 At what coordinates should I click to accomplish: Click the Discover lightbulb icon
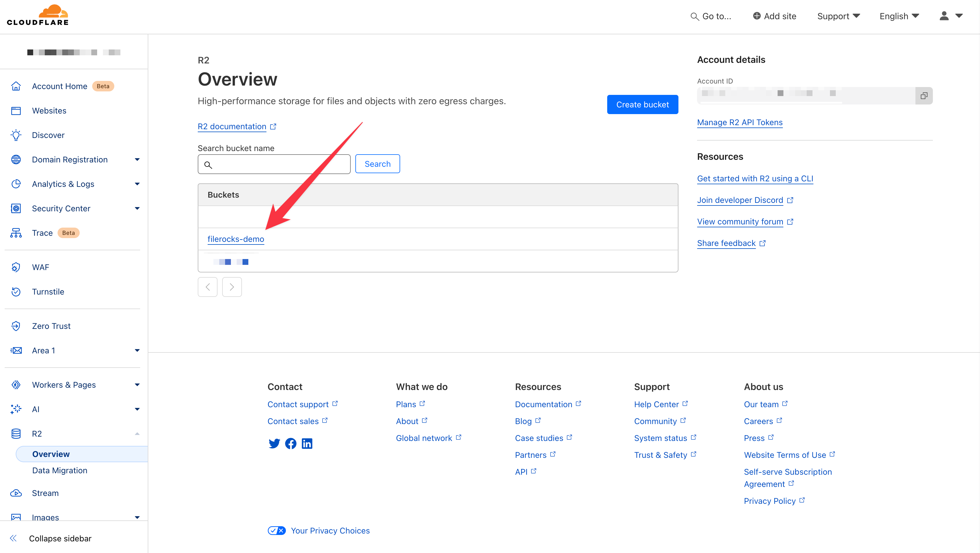16,135
